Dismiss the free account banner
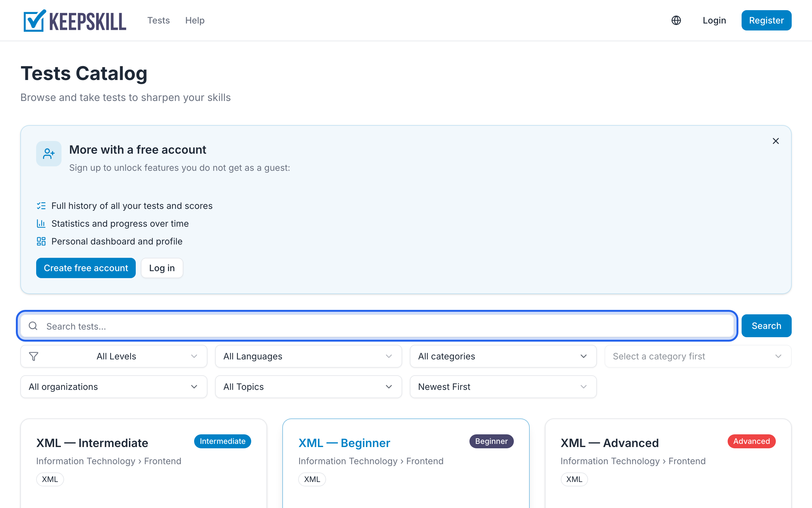Screen dimensions: 812x508 tap(776, 141)
